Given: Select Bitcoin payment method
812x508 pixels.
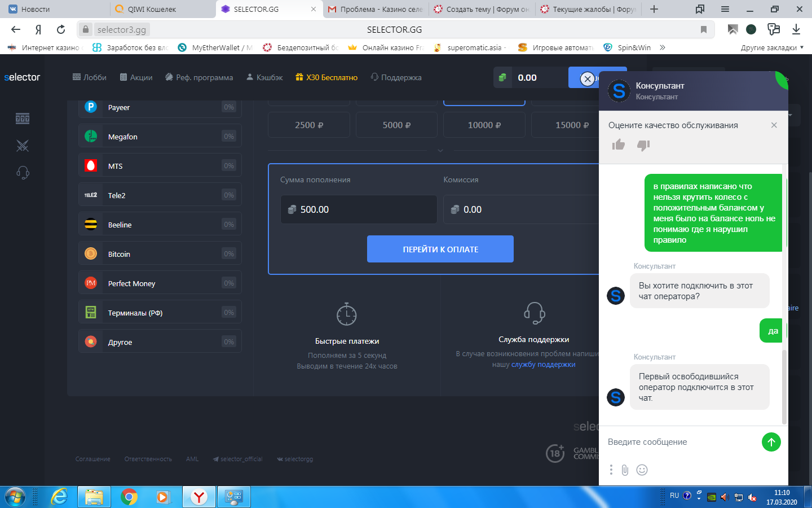Looking at the screenshot, I should point(160,254).
